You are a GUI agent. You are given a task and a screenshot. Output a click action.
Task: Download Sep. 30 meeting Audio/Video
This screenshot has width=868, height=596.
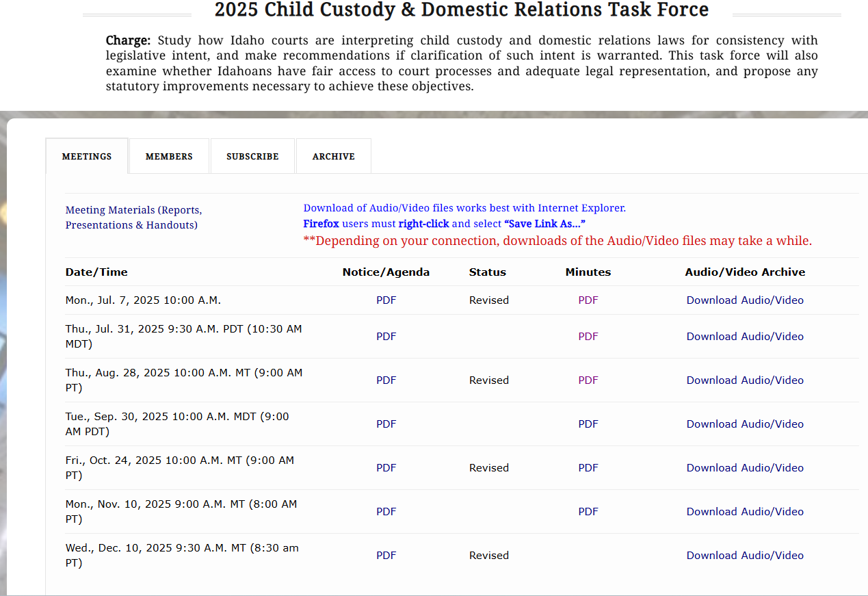(745, 424)
